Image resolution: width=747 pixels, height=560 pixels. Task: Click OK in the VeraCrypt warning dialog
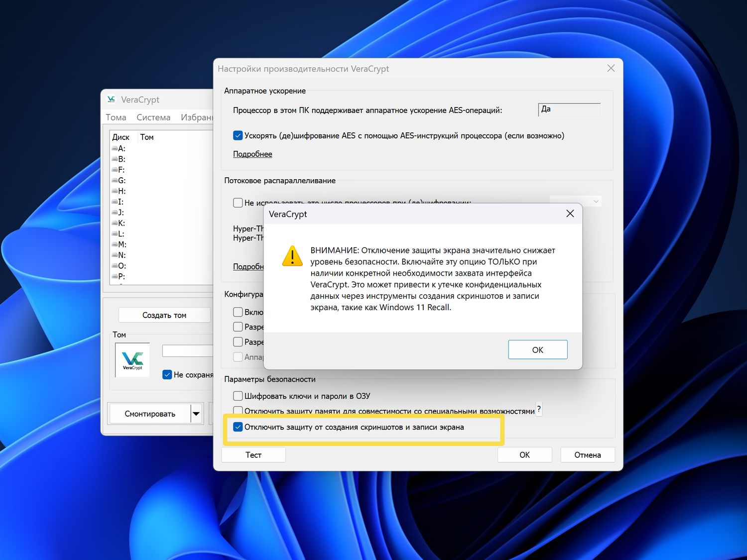(538, 349)
